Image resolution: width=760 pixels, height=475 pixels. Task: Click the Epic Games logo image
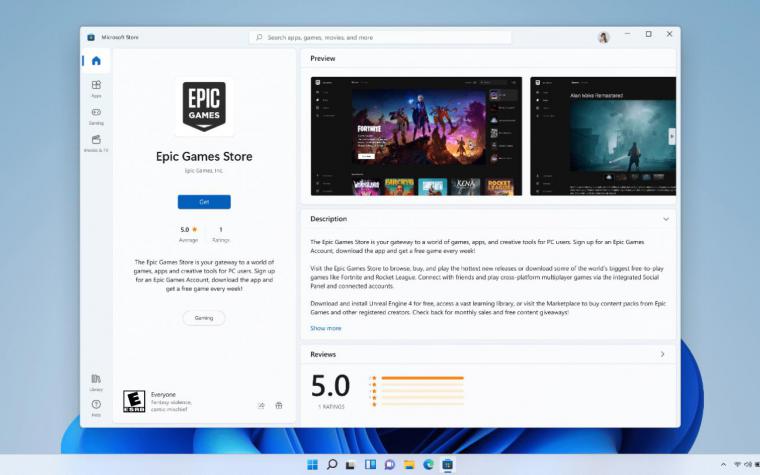pos(204,107)
